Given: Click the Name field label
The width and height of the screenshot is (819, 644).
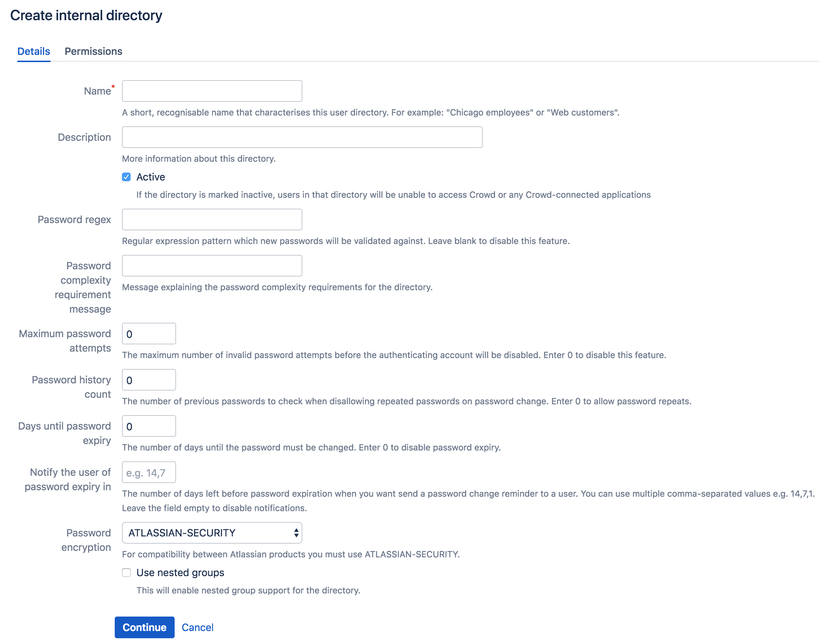Looking at the screenshot, I should 97,91.
